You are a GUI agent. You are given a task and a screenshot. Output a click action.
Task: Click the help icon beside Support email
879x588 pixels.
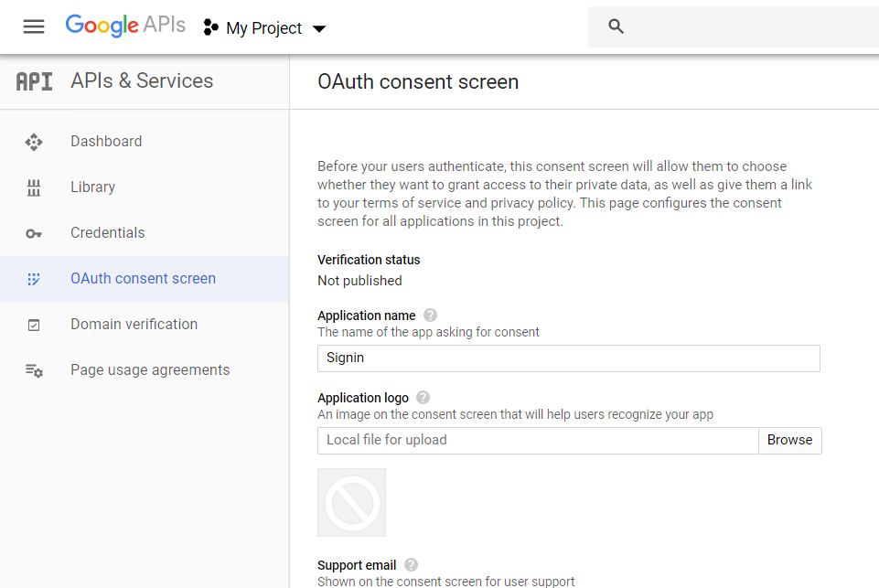pyautogui.click(x=411, y=564)
